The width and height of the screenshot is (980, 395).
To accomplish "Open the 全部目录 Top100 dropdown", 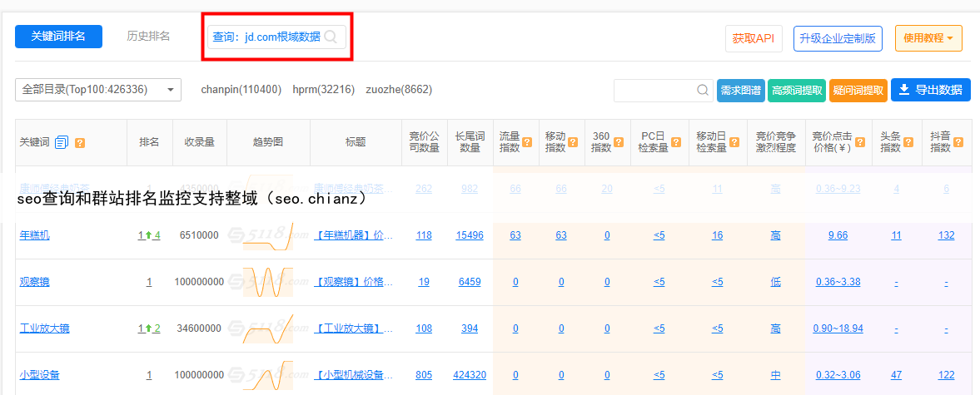I will coord(98,90).
